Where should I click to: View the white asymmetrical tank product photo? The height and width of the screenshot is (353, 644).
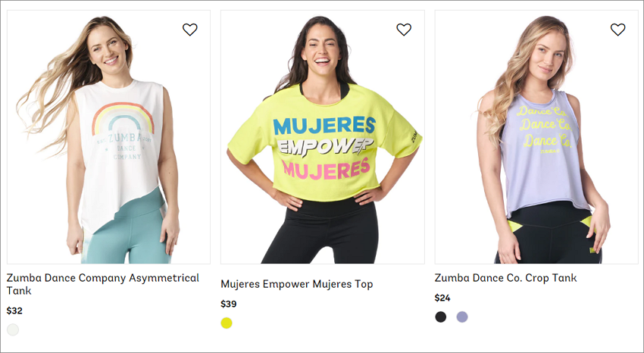pyautogui.click(x=108, y=137)
